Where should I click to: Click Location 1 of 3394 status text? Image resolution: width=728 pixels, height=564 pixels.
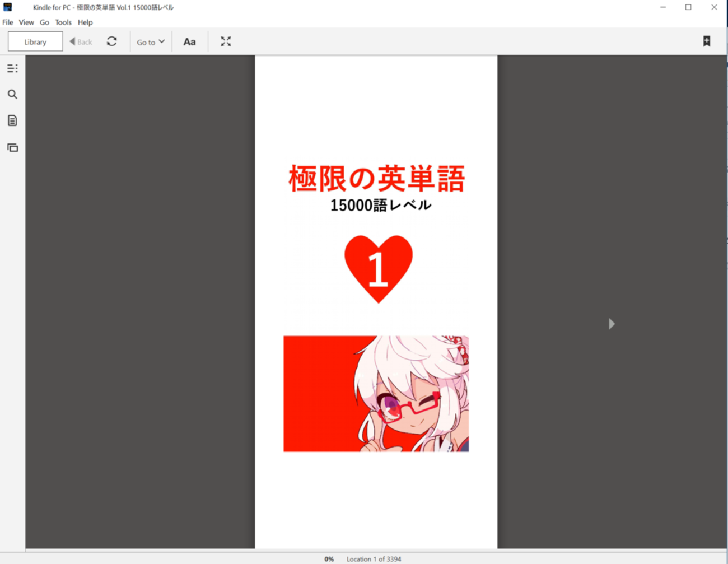click(x=374, y=559)
